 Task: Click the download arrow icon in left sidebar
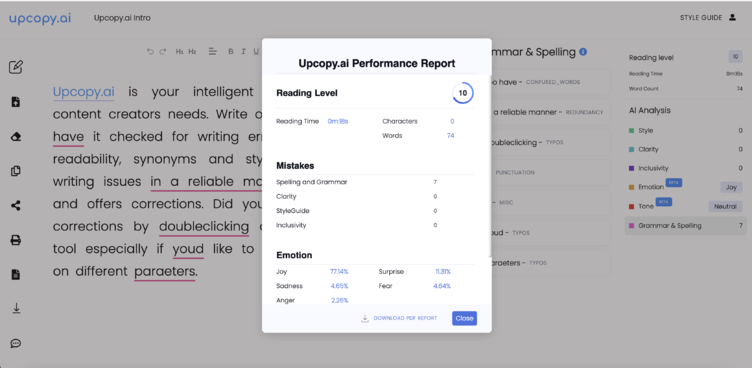[x=16, y=309]
